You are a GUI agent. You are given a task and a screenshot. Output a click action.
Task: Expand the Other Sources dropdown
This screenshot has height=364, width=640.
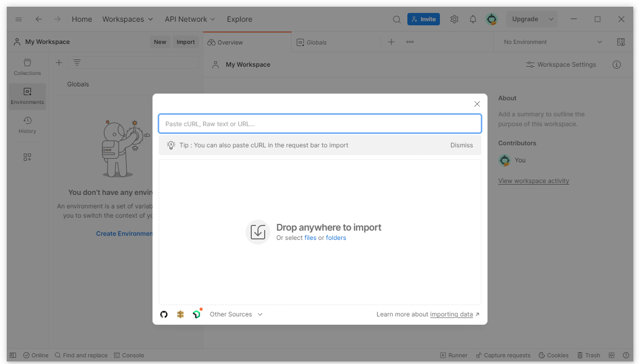pos(236,314)
